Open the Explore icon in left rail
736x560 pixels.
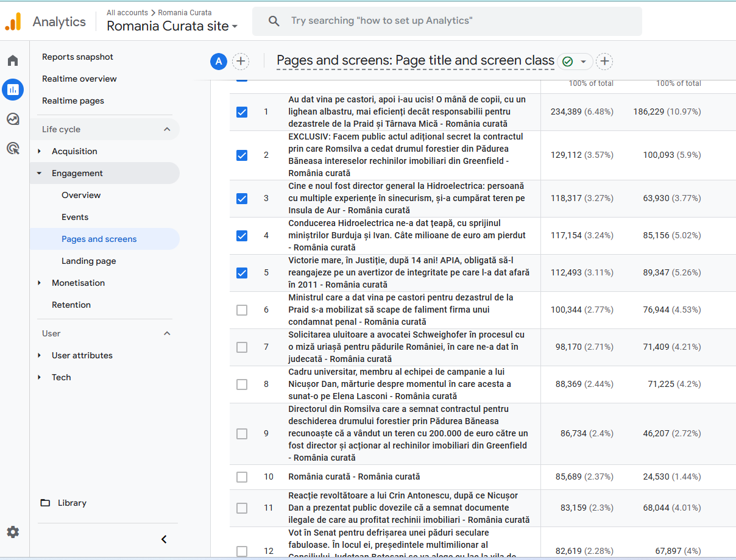pos(13,119)
